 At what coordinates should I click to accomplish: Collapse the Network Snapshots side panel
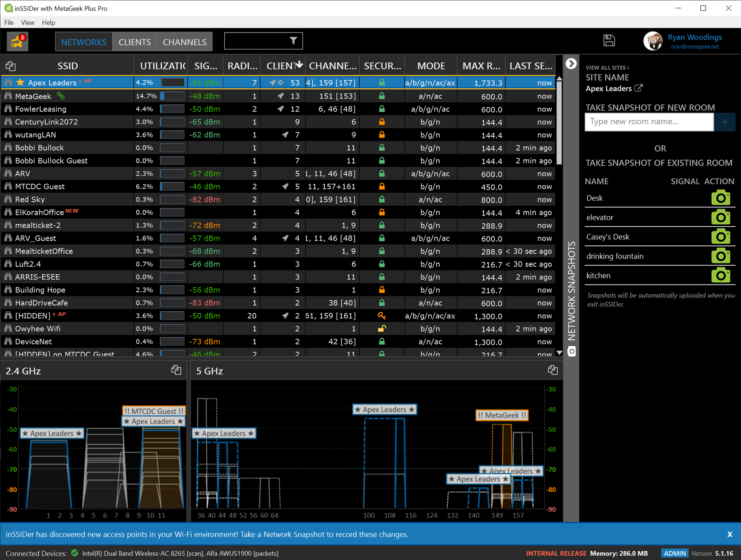coord(571,64)
